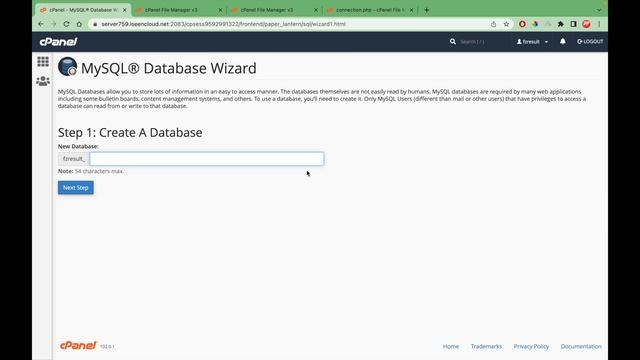
Task: Click the MySQL Database Wizard icon
Action: coord(67,67)
